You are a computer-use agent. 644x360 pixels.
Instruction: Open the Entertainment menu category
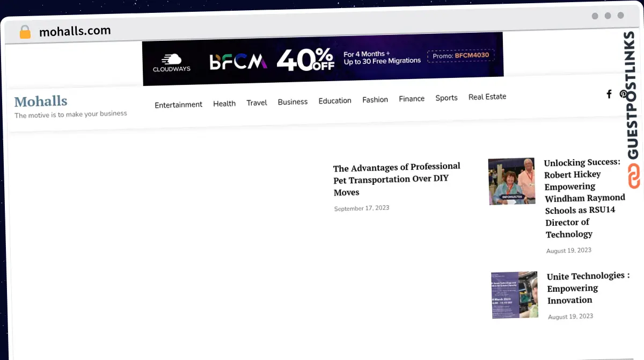point(179,105)
